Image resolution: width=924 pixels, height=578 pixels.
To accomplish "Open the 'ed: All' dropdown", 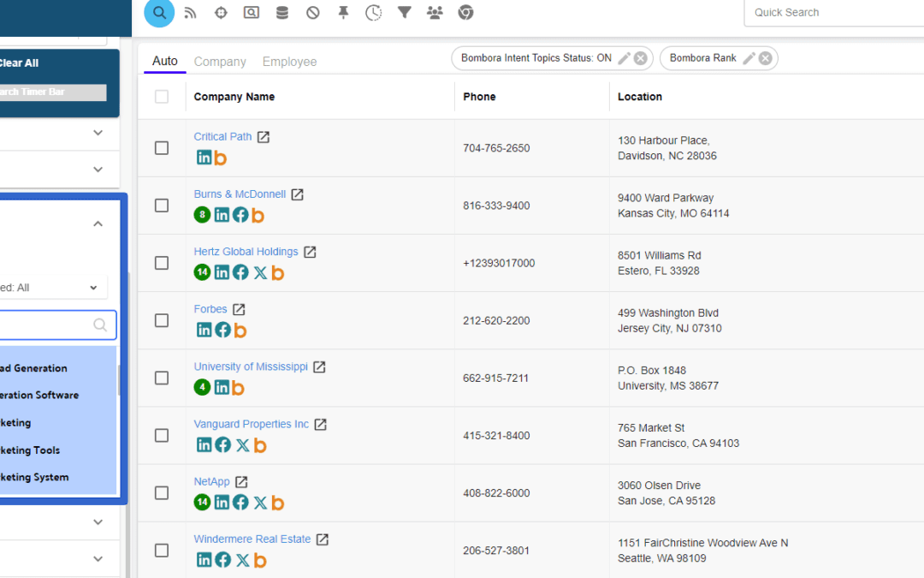I will (53, 288).
